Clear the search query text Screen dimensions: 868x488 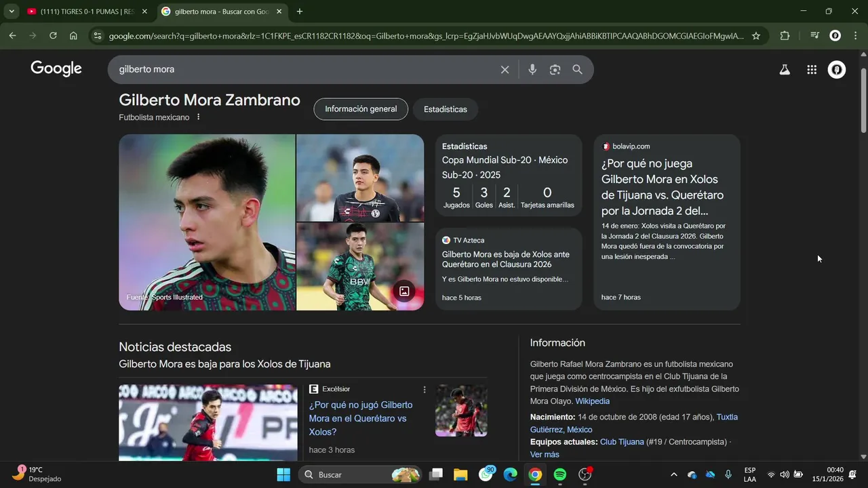(505, 69)
